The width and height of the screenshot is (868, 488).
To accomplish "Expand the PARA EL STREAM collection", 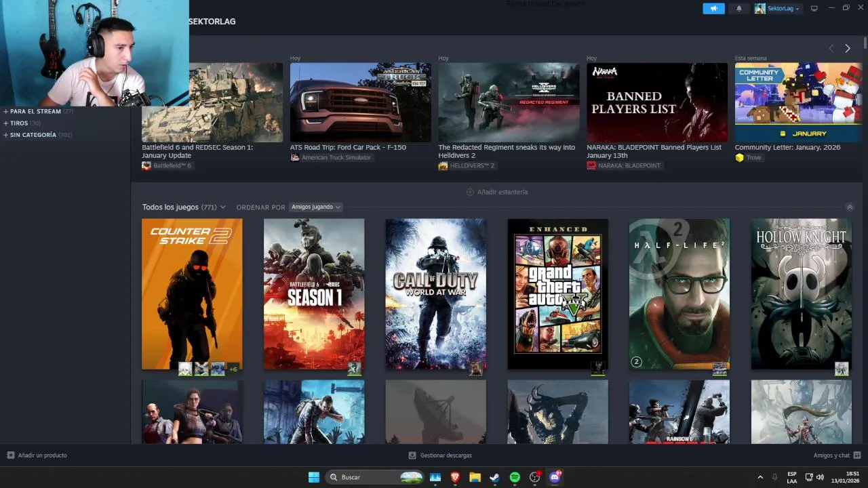I will (x=38, y=111).
